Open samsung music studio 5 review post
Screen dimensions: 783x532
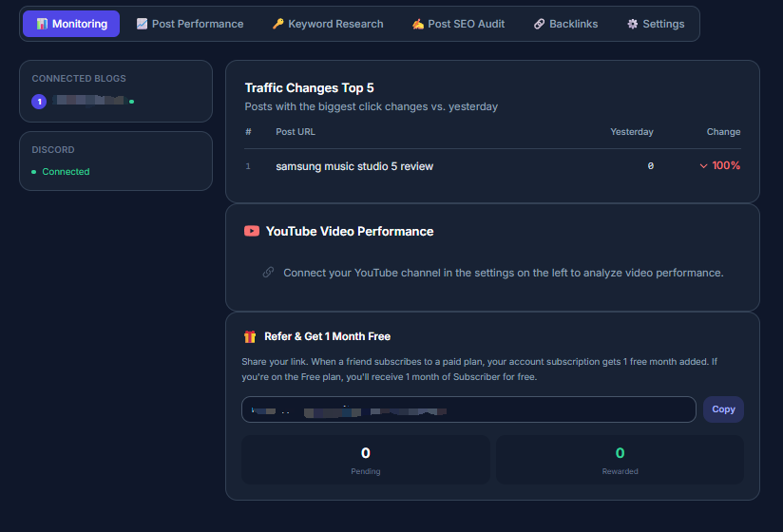(354, 166)
